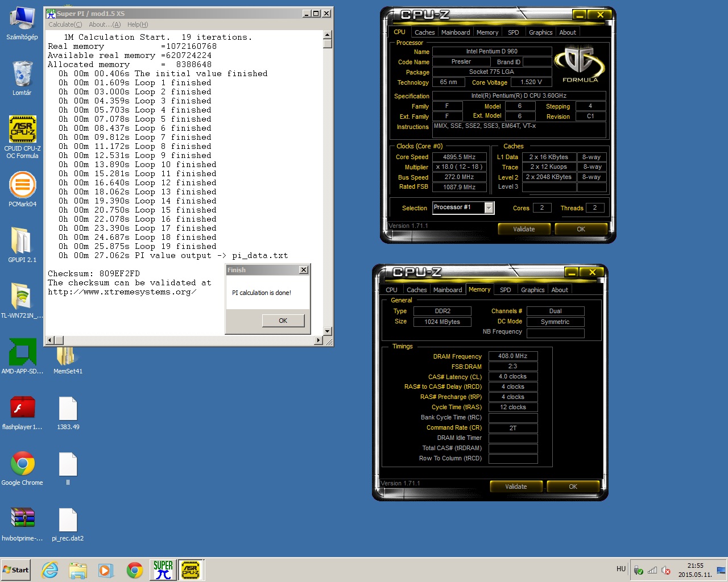728x582 pixels.
Task: Open the file named lll on desktop
Action: tap(68, 468)
